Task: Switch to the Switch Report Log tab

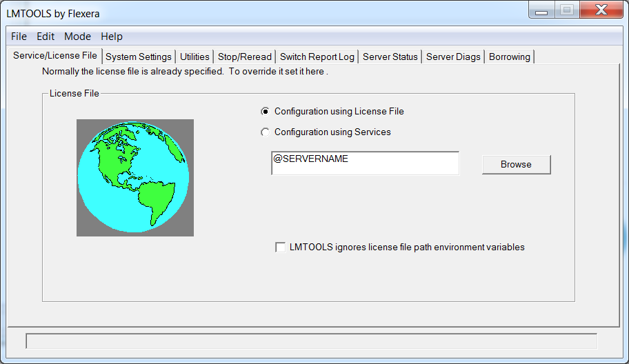Action: pyautogui.click(x=317, y=57)
